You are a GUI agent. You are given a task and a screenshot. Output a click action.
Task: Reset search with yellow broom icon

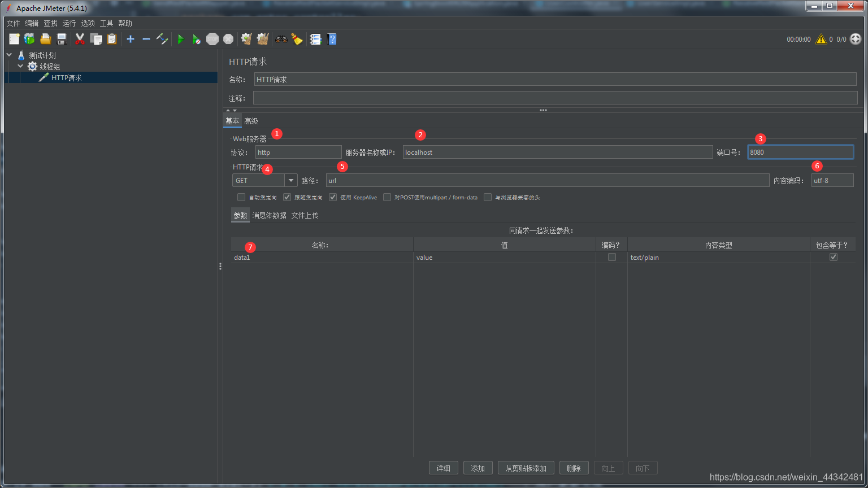297,39
